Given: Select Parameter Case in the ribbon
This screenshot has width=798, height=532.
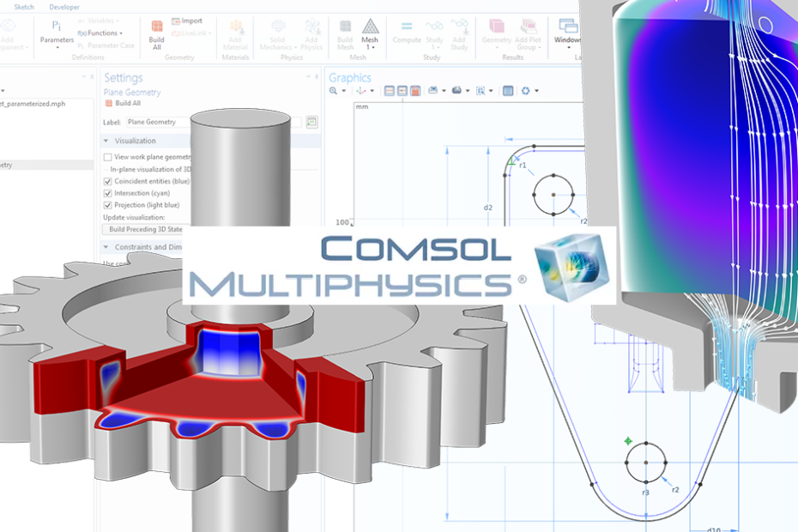Looking at the screenshot, I should [x=106, y=45].
